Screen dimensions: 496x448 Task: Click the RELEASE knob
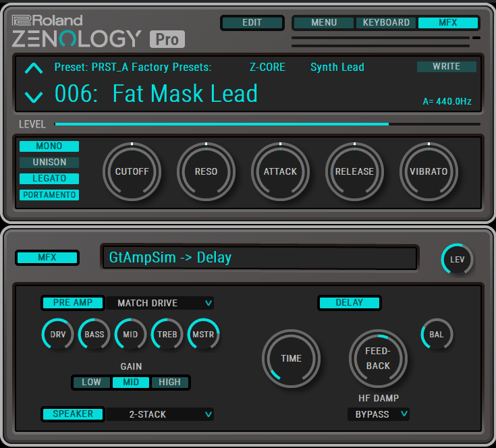354,171
